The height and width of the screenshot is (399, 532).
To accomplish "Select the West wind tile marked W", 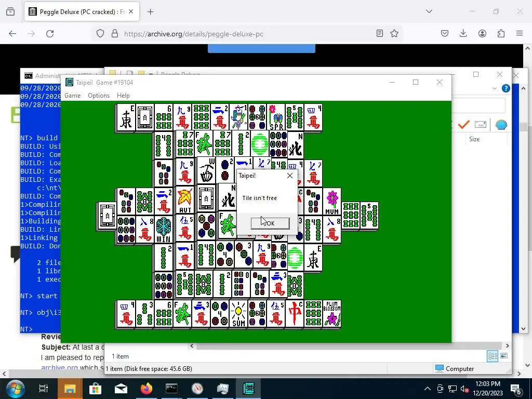I will (206, 170).
